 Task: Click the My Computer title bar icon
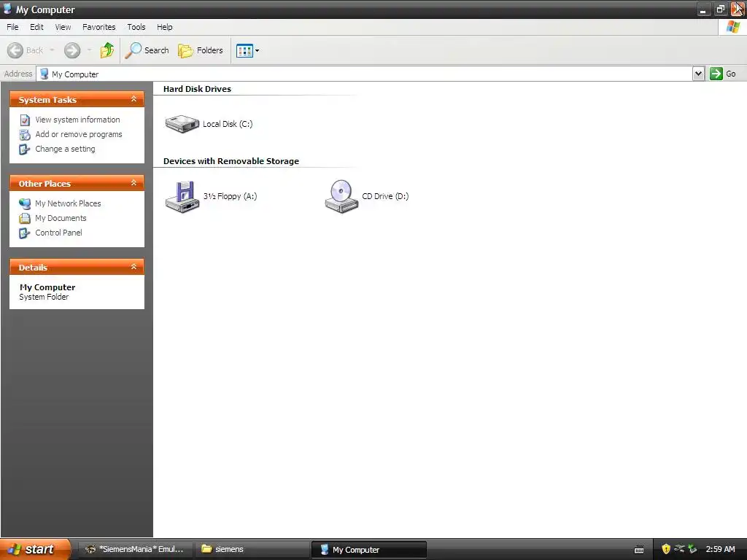(x=7, y=9)
